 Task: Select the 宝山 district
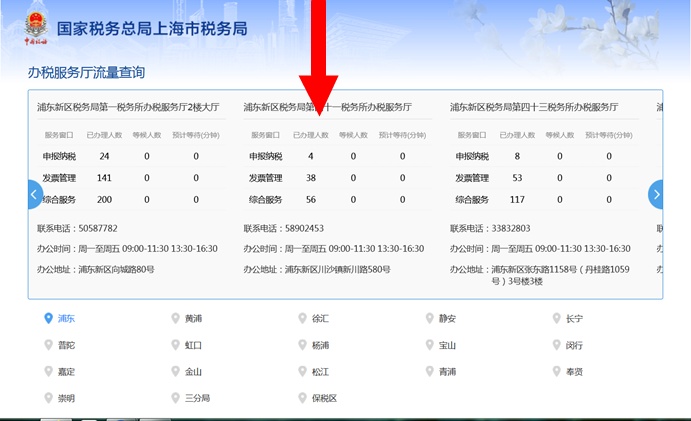click(447, 345)
